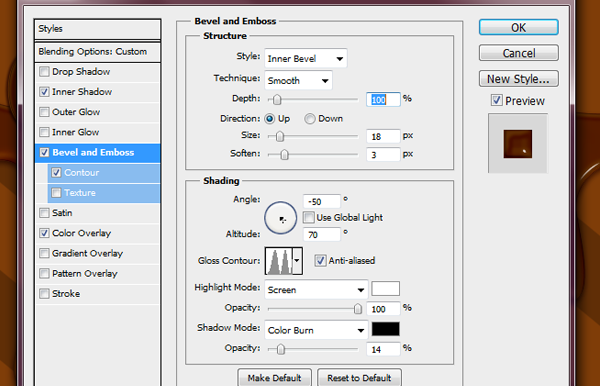Screen dimensions: 600x386
Task: Click the black shadow color swatch
Action: pos(385,329)
